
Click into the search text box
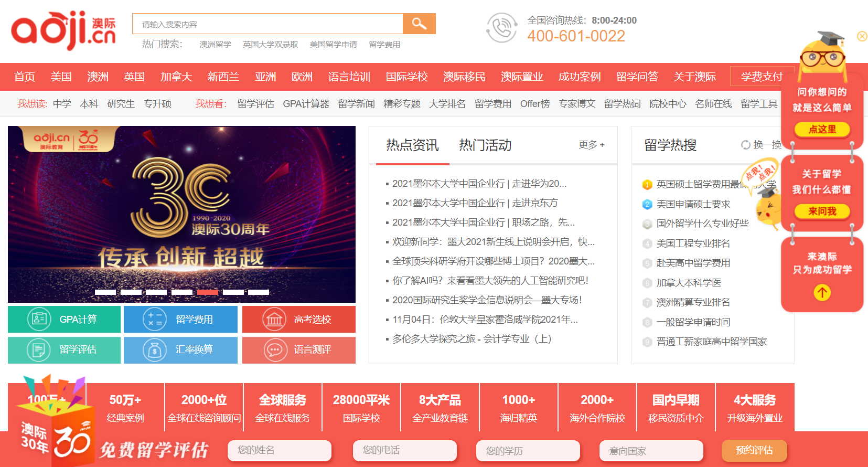(267, 24)
